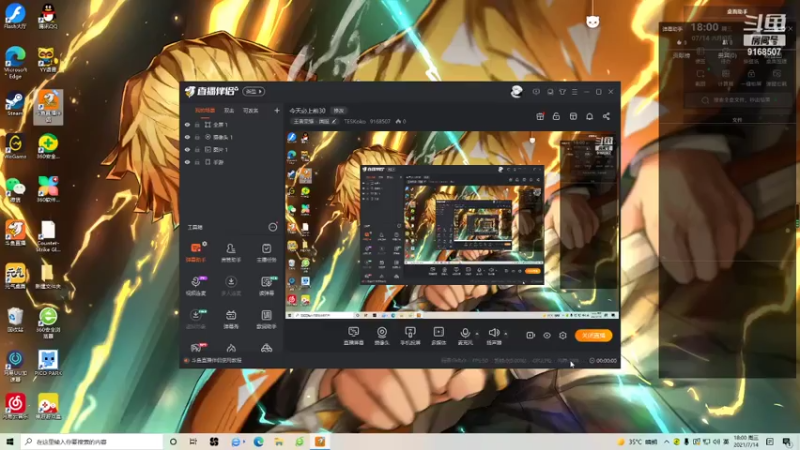800x450 pixels.
Task: Open the lyrics assistant tool in toolbox
Action: tap(266, 319)
